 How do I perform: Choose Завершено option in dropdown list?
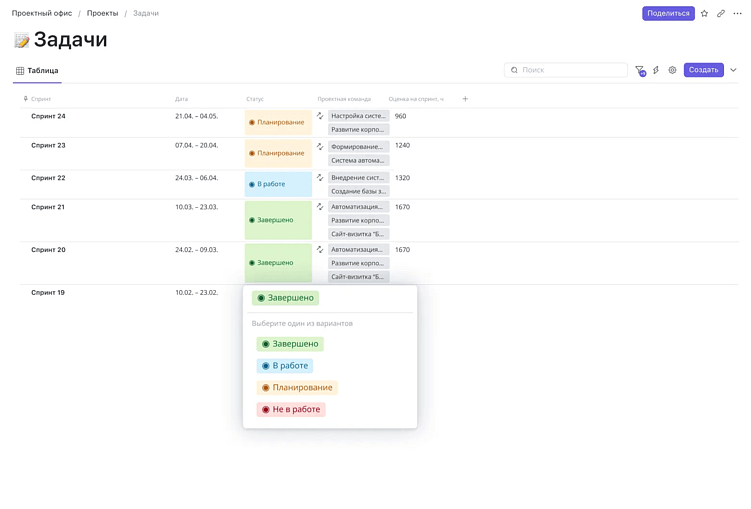(290, 344)
